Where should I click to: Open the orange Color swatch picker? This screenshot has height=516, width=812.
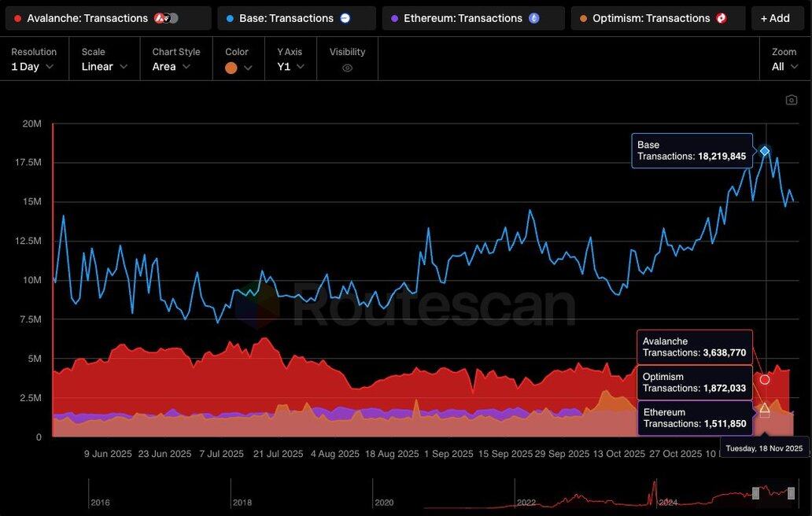(x=238, y=68)
